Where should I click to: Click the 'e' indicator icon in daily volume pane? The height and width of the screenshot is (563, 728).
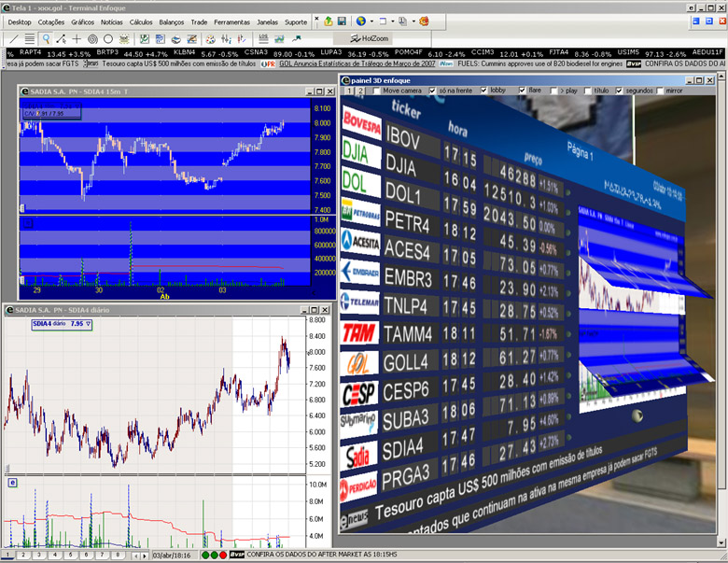[x=12, y=483]
